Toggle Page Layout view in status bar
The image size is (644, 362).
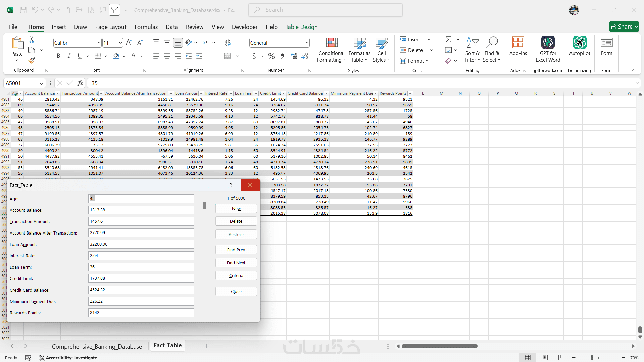click(544, 358)
